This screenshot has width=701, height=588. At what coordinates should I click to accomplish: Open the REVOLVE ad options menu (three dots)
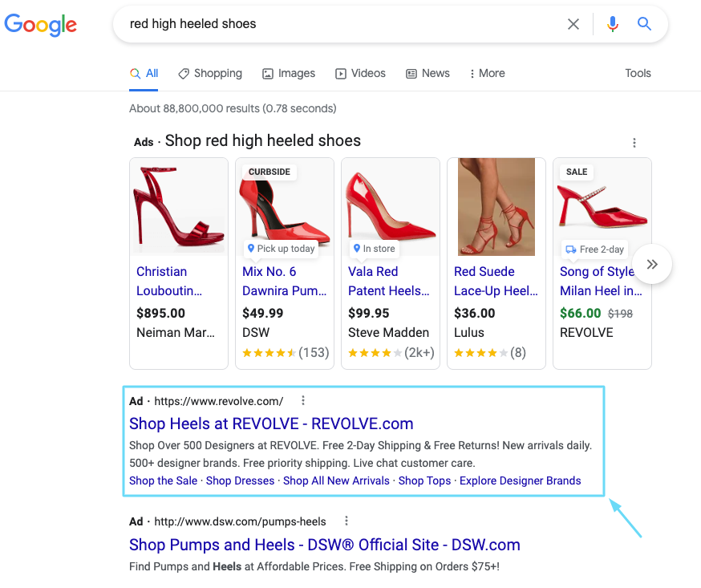[303, 400]
